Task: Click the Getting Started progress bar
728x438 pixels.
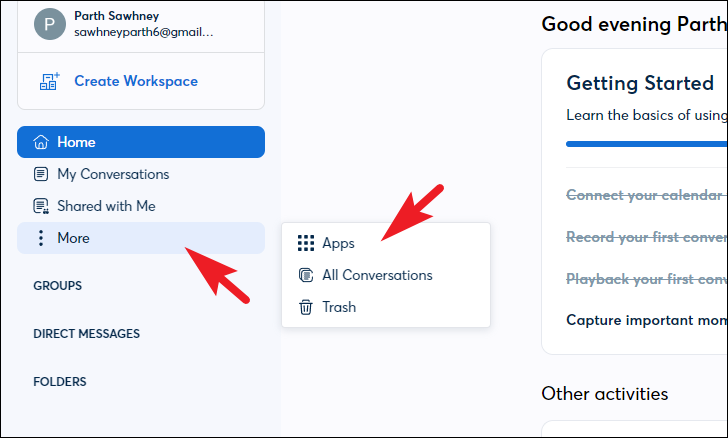Action: tap(646, 144)
